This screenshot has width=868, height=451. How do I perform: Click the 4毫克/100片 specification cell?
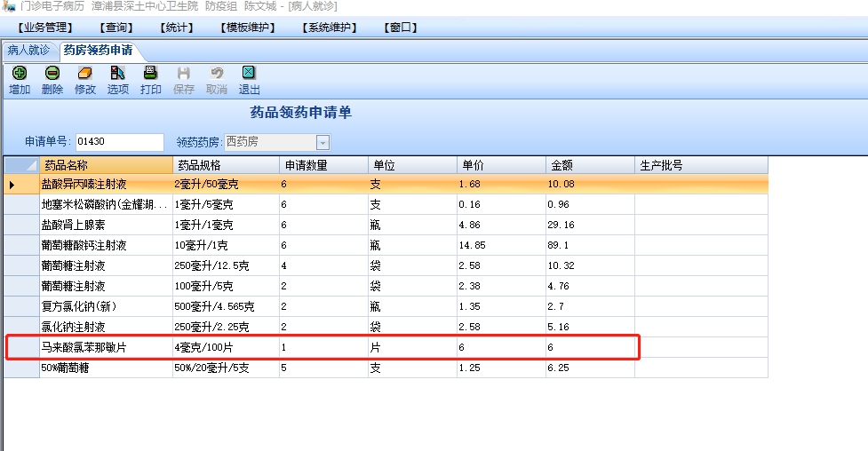(226, 347)
